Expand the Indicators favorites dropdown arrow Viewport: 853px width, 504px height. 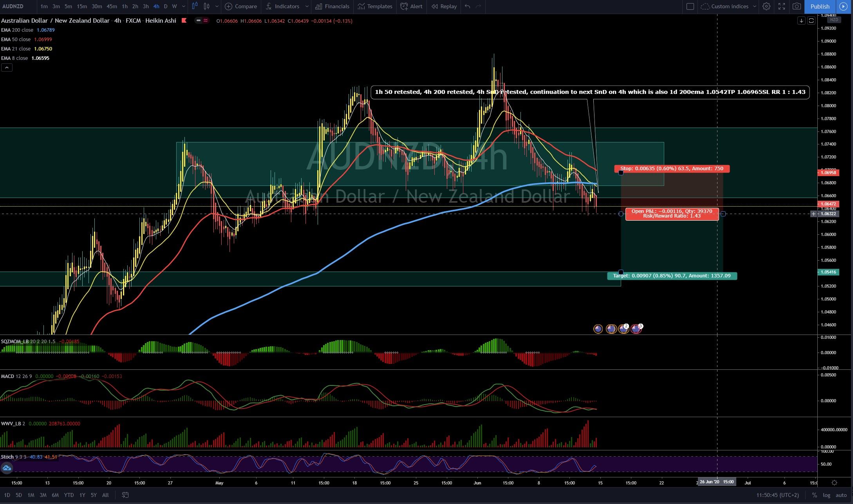pyautogui.click(x=307, y=6)
